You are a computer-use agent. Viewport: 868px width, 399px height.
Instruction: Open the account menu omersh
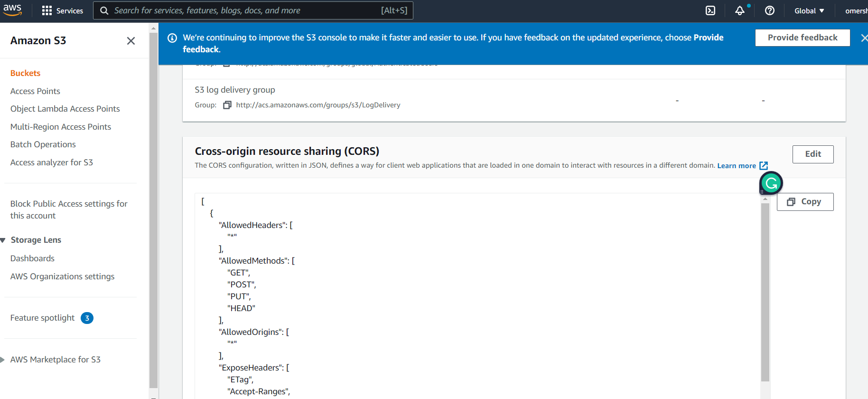tap(856, 10)
